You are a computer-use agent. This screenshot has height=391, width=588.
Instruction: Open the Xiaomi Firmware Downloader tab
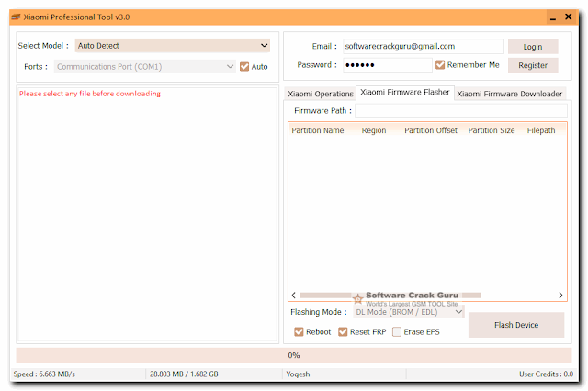pos(509,94)
